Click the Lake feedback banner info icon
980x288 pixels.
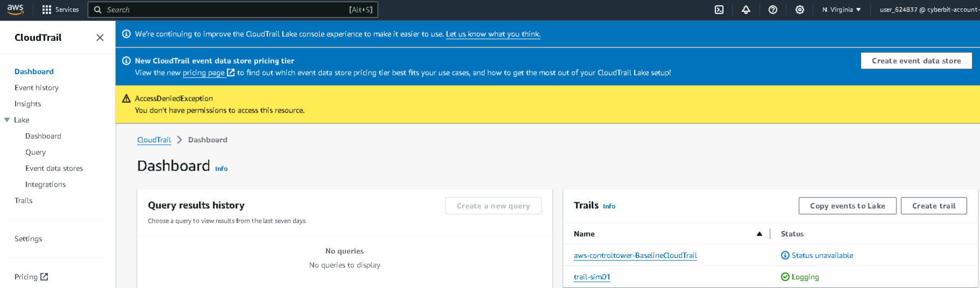click(x=127, y=34)
